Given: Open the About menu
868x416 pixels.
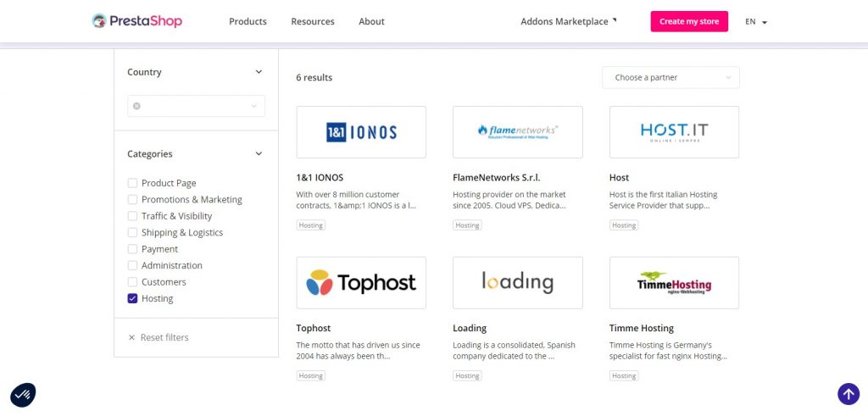Looking at the screenshot, I should pos(371,21).
